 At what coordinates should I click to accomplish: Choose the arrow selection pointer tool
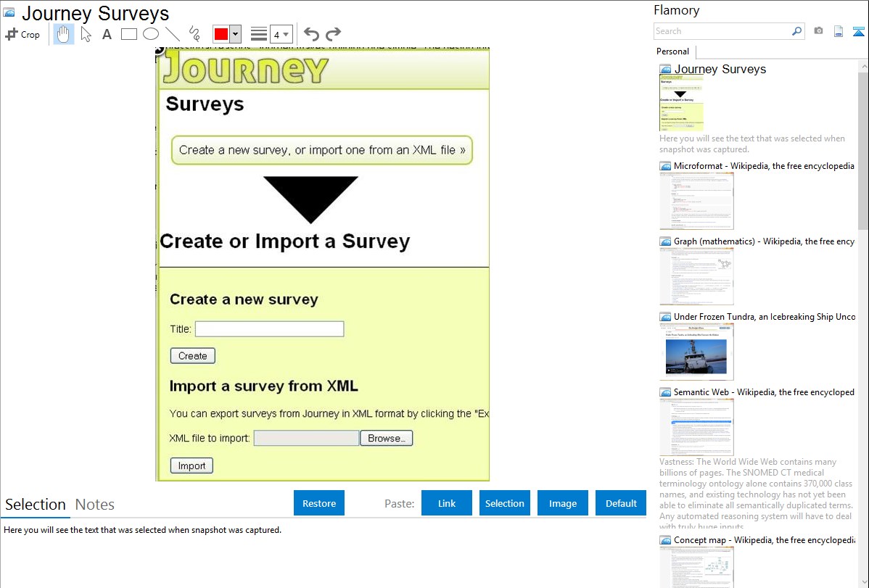(x=86, y=34)
